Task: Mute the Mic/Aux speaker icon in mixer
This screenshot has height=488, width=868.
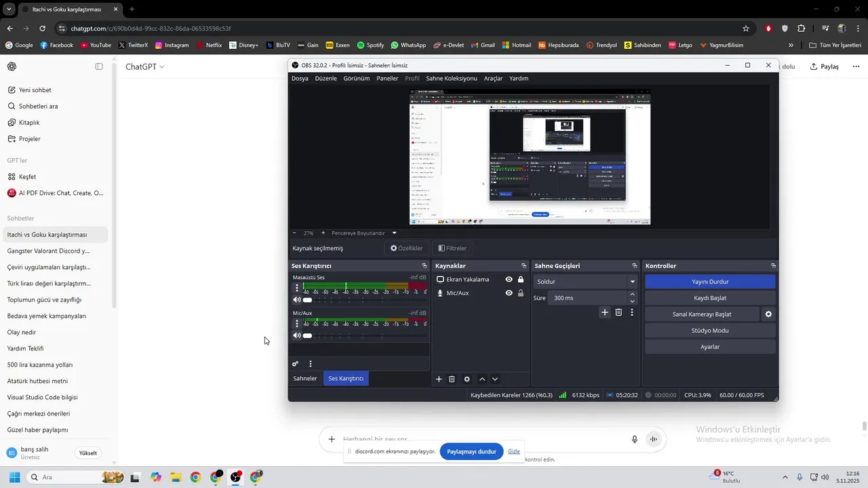Action: pyautogui.click(x=296, y=335)
